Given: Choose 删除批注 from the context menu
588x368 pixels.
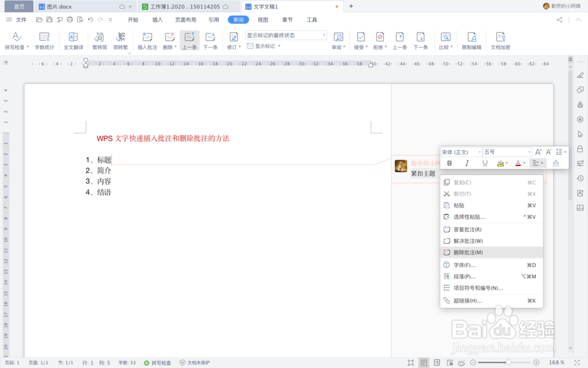Looking at the screenshot, I should (466, 252).
